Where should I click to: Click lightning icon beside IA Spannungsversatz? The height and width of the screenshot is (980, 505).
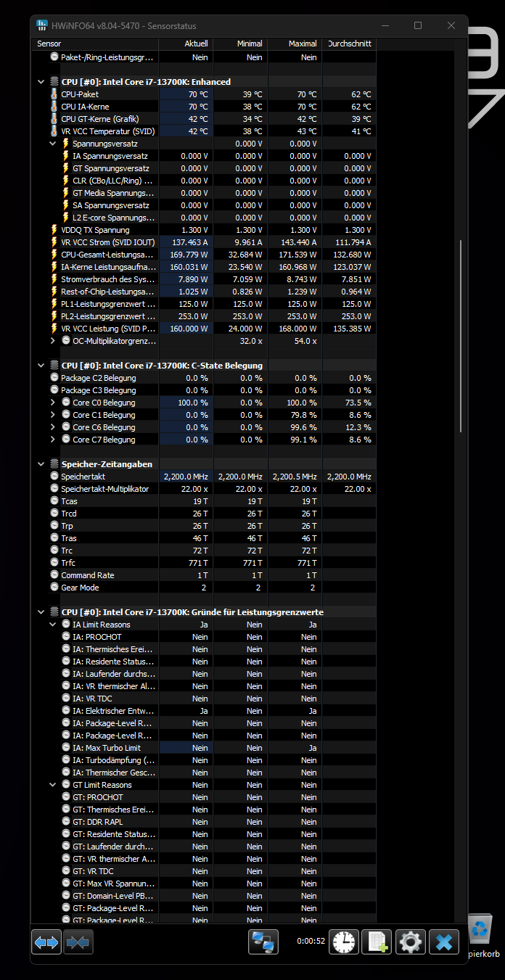[66, 156]
